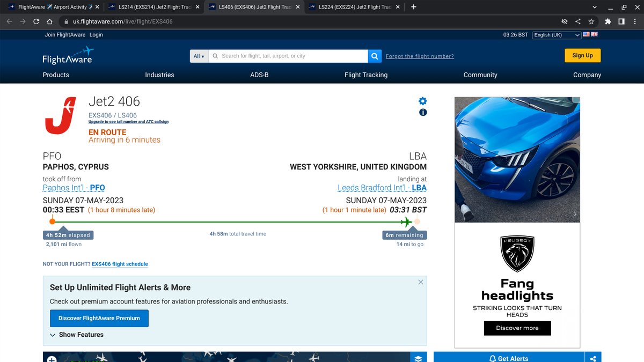Open Chrome tab search chevron
Viewport: 644px width, 362px height.
point(594,7)
